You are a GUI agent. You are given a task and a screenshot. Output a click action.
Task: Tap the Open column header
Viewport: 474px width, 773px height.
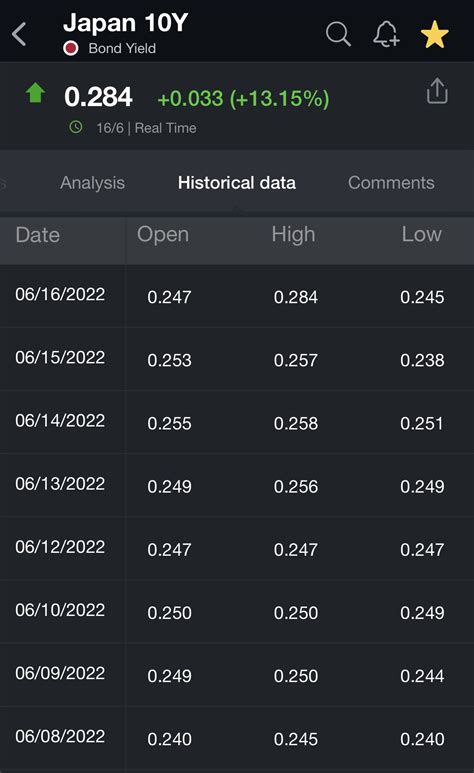163,235
